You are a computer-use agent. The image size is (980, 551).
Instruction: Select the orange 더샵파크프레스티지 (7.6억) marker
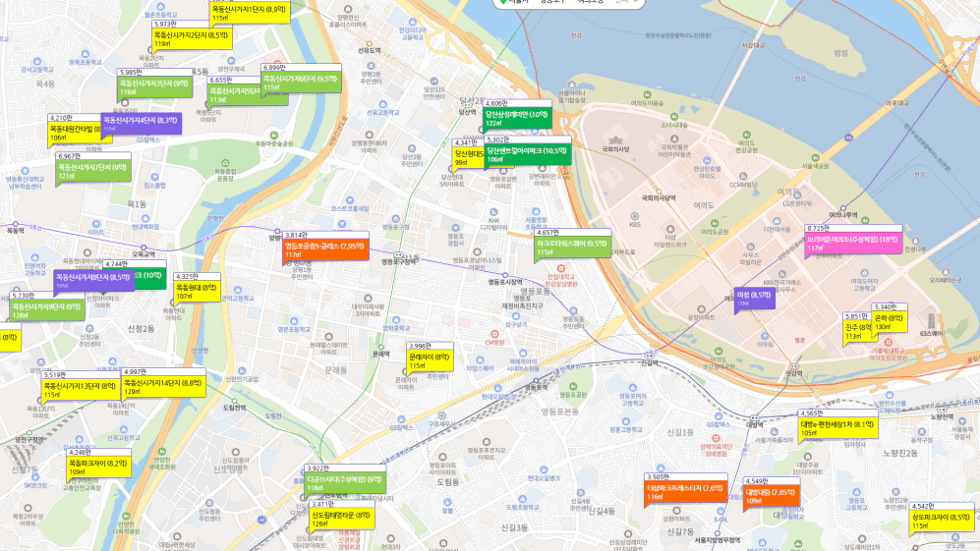(x=686, y=492)
